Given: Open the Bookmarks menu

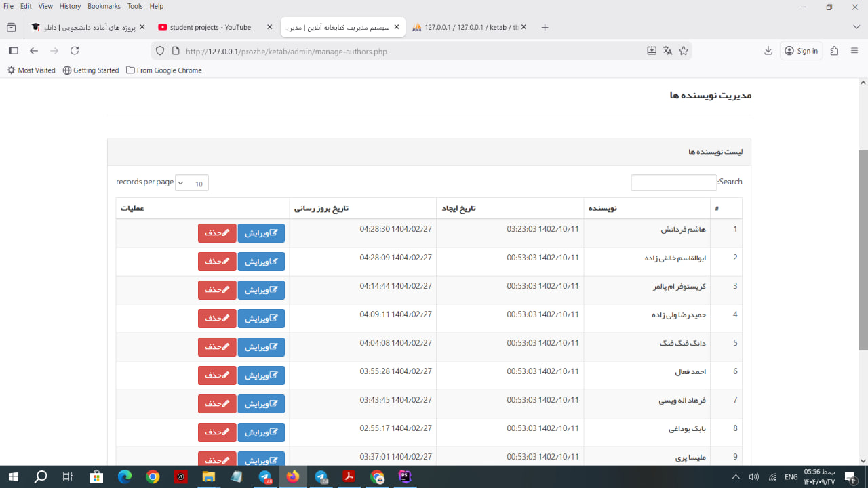Looking at the screenshot, I should tap(104, 6).
